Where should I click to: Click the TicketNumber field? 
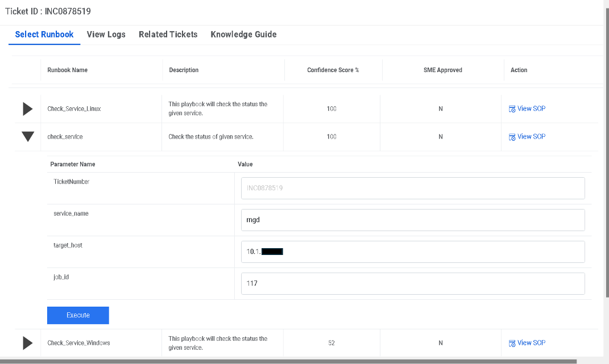(413, 189)
